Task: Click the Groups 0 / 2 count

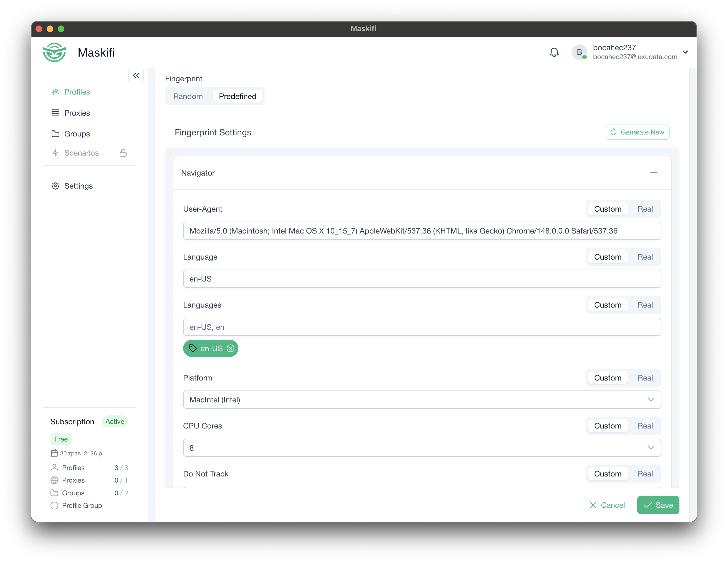Action: [x=121, y=493]
